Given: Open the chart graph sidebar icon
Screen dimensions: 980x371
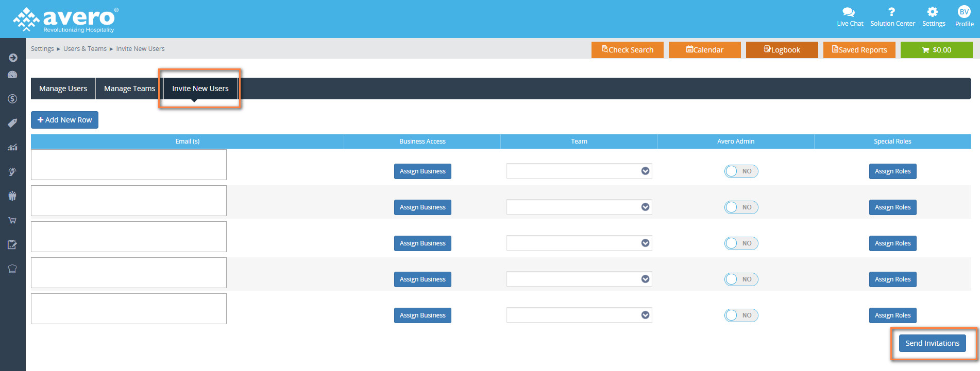Looking at the screenshot, I should [x=13, y=147].
